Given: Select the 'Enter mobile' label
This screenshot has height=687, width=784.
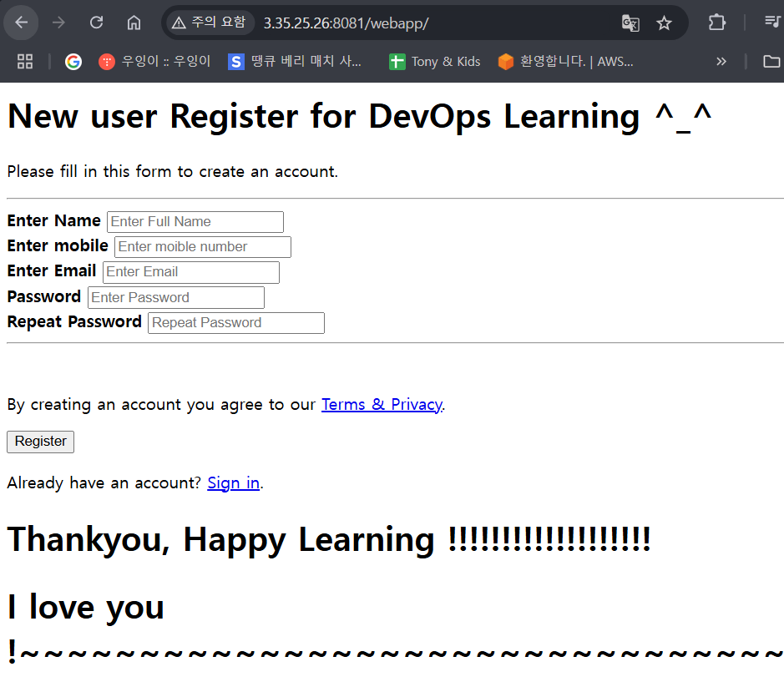Looking at the screenshot, I should (58, 246).
